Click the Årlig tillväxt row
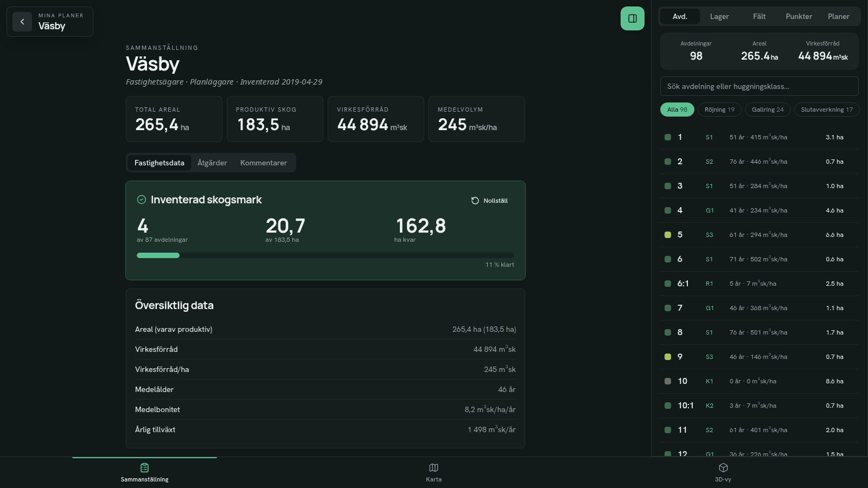The image size is (868, 488). pos(325,429)
